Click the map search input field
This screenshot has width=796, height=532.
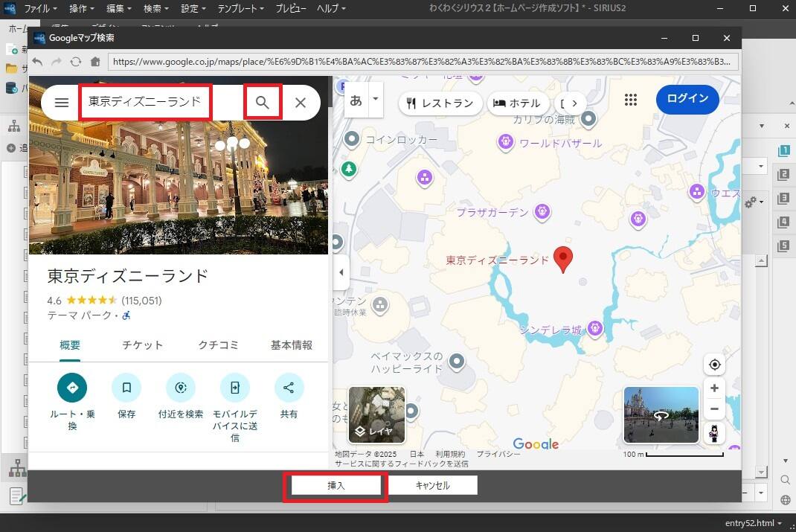[x=145, y=102]
